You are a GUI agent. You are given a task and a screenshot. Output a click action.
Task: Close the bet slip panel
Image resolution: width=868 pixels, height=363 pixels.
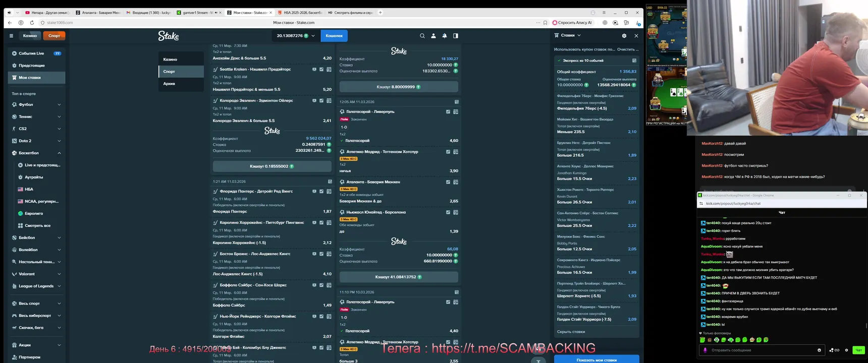(x=636, y=36)
